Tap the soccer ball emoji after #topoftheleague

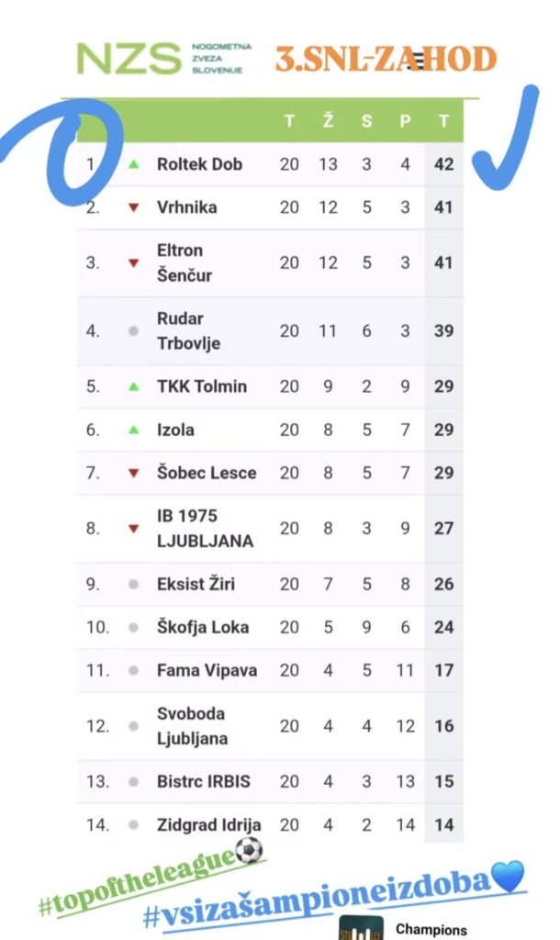(x=249, y=852)
